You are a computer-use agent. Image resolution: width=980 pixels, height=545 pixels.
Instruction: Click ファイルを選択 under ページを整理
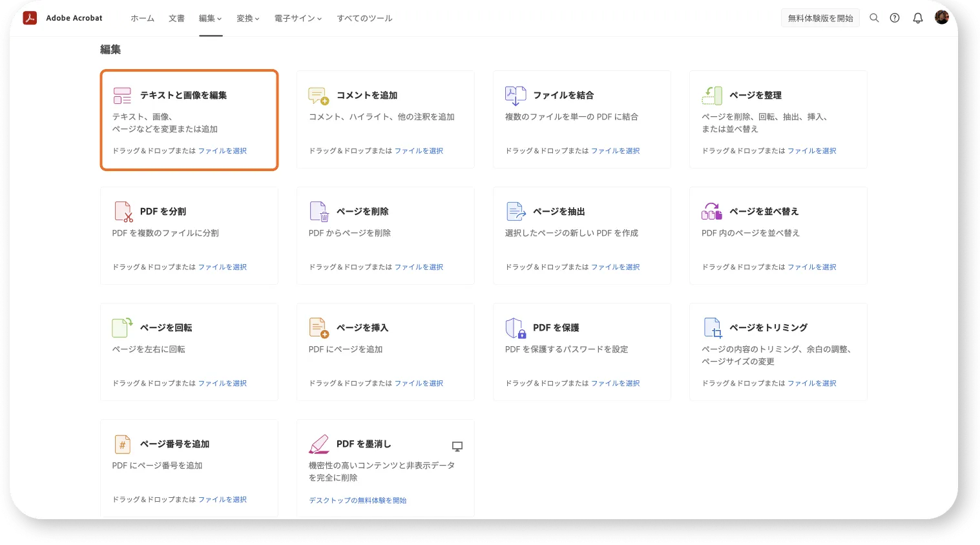[x=811, y=150]
